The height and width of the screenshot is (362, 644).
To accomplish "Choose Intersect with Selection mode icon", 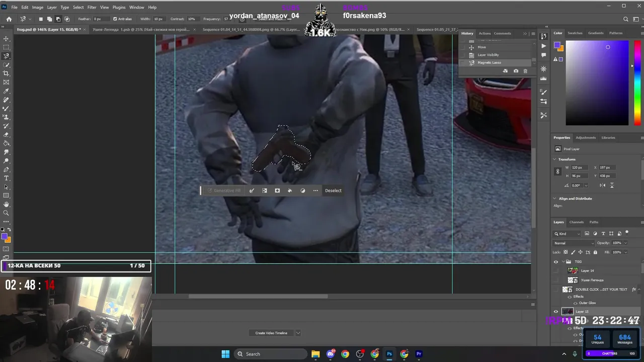I will click(67, 19).
